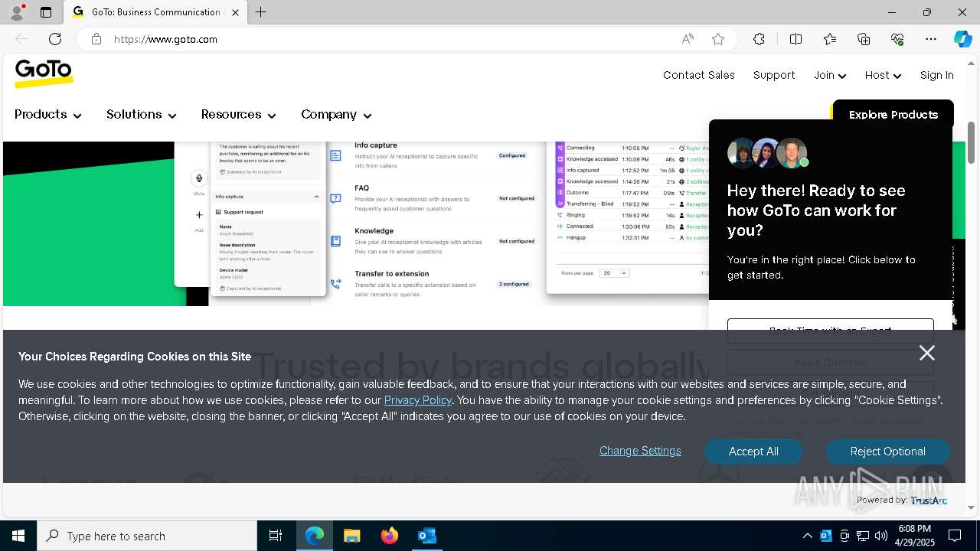Click the Sign In link
Viewport: 980px width, 551px height.
936,75
